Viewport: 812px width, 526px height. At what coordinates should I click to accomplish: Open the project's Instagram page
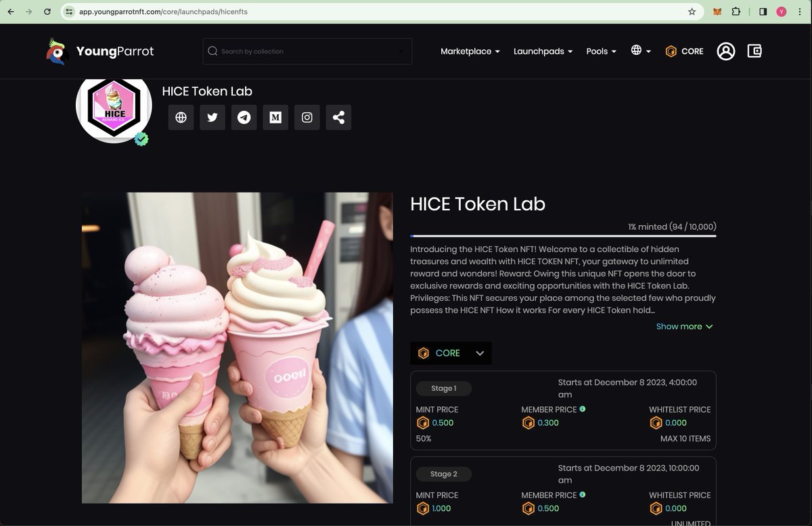coord(307,117)
